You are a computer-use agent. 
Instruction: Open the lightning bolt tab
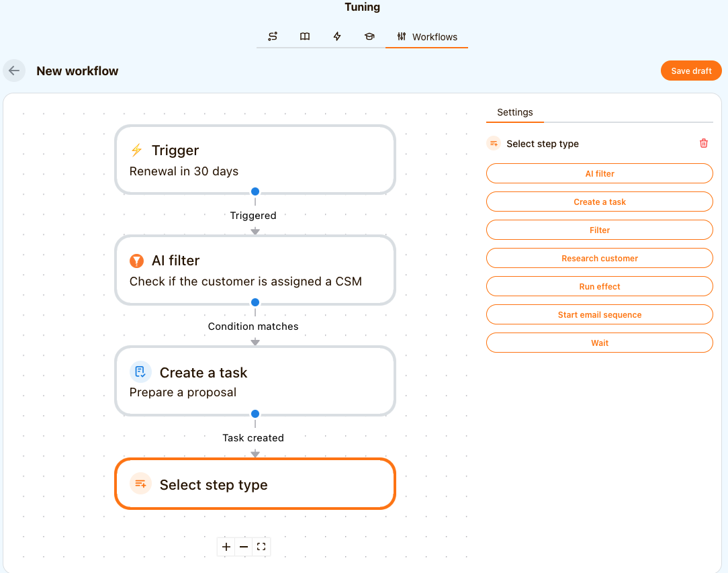[337, 37]
